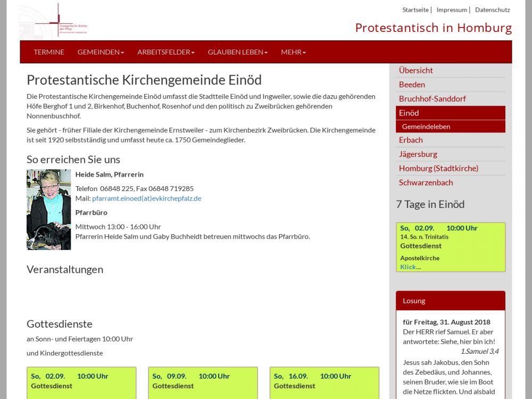
Task: Open the Termine menu item
Action: tap(49, 52)
